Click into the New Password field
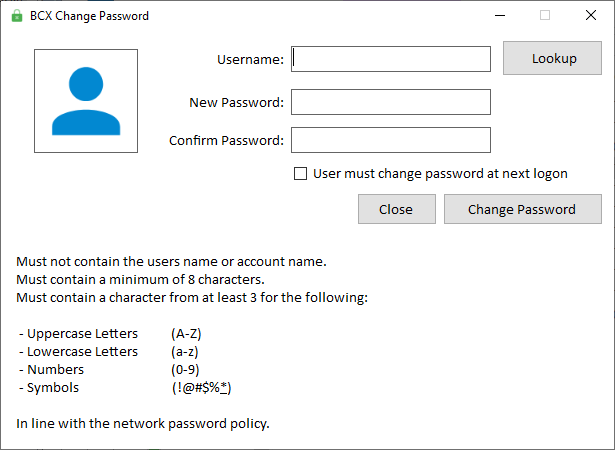The width and height of the screenshot is (615, 450). tap(390, 102)
